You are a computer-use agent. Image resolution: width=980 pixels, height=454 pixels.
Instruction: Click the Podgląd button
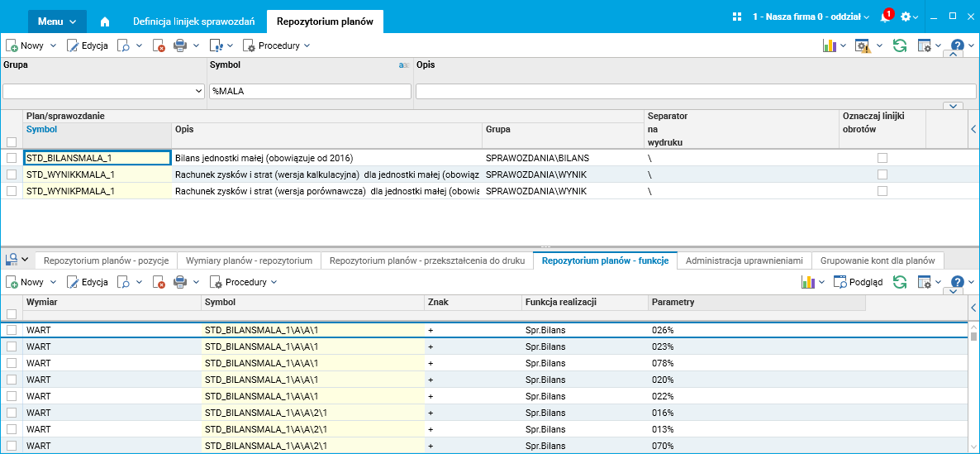(859, 282)
